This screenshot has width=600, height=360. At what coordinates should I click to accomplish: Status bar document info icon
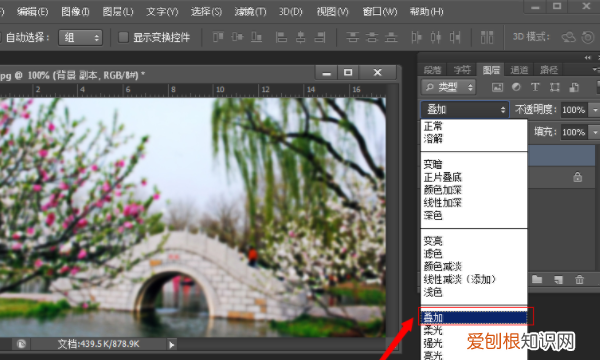coord(21,344)
